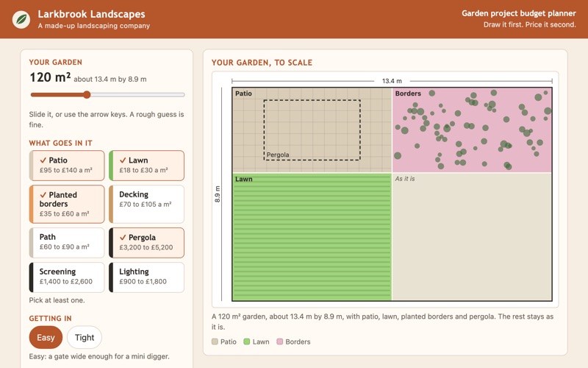Enable the Decking option

(x=146, y=204)
